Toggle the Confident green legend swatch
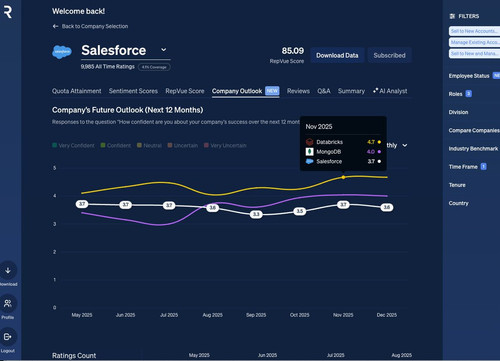This screenshot has width=500, height=361. click(103, 145)
